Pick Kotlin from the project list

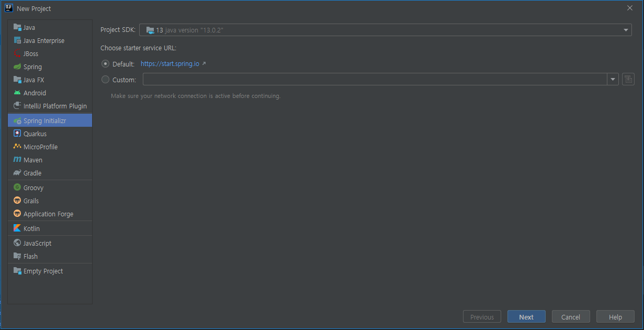pyautogui.click(x=50, y=228)
